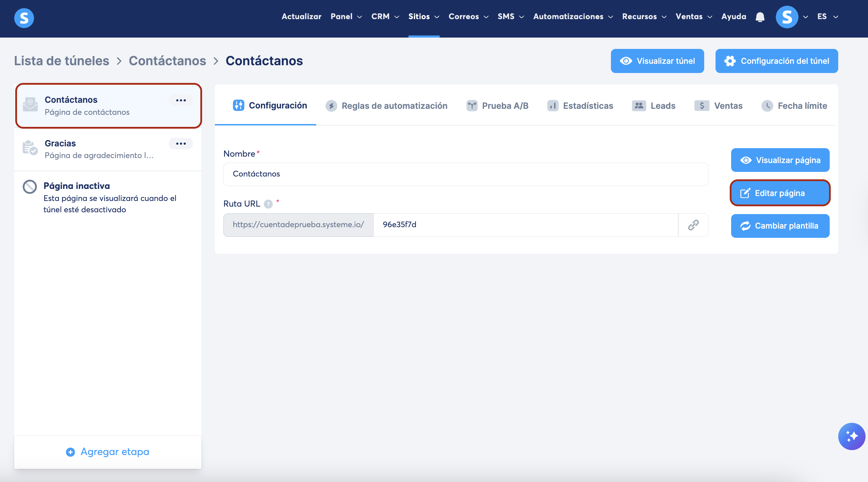Open the Systeme logo home icon
Viewport: 868px width, 482px height.
pyautogui.click(x=24, y=18)
